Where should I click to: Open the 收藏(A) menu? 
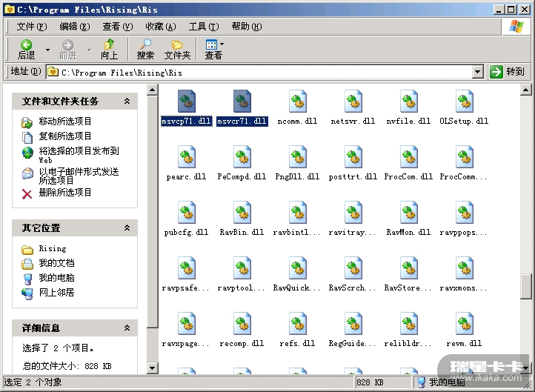tap(161, 27)
